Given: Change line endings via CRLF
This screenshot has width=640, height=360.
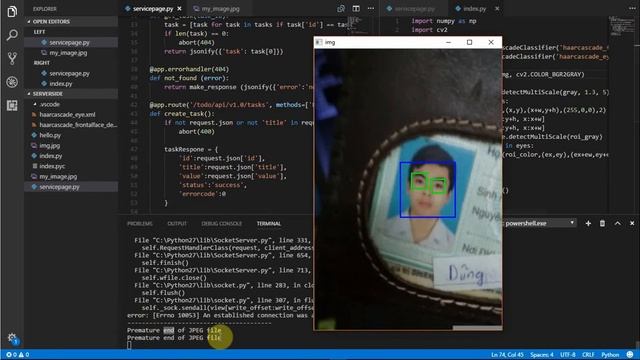Looking at the screenshot, I should (588, 355).
